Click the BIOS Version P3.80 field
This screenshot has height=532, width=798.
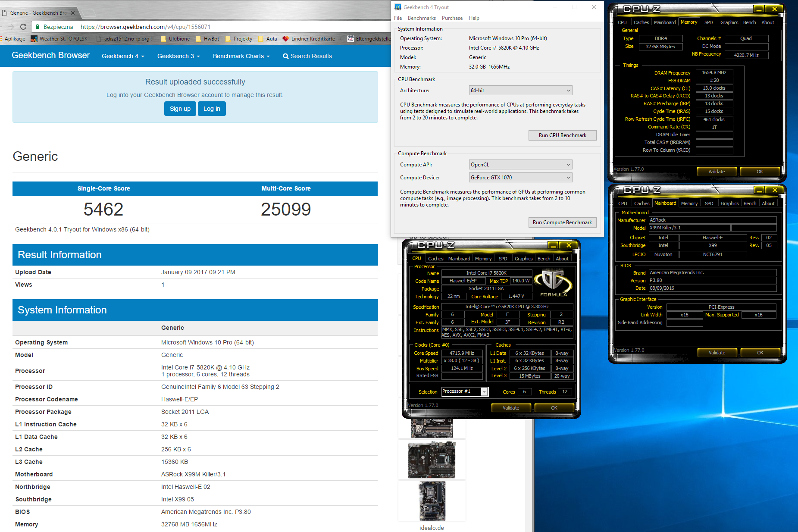pos(712,280)
